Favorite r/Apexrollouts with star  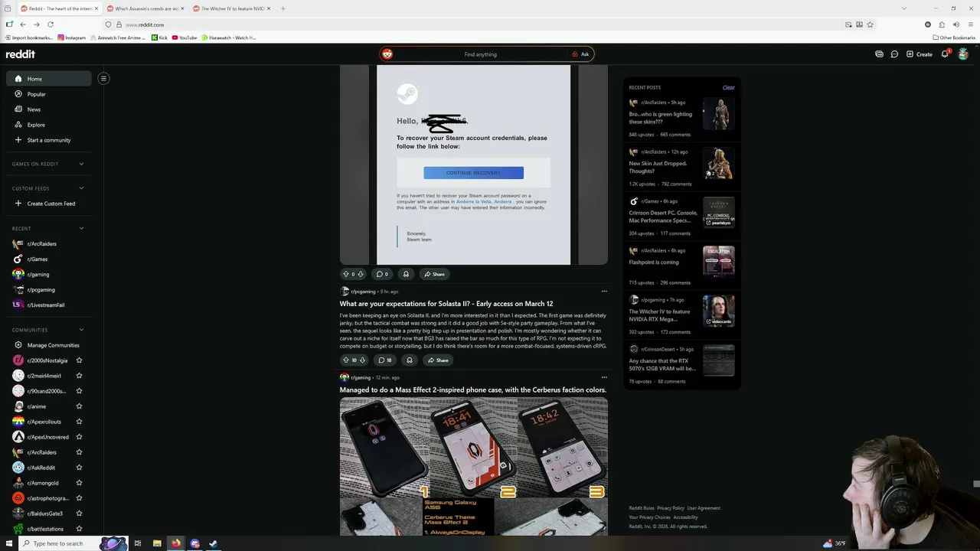click(x=79, y=422)
